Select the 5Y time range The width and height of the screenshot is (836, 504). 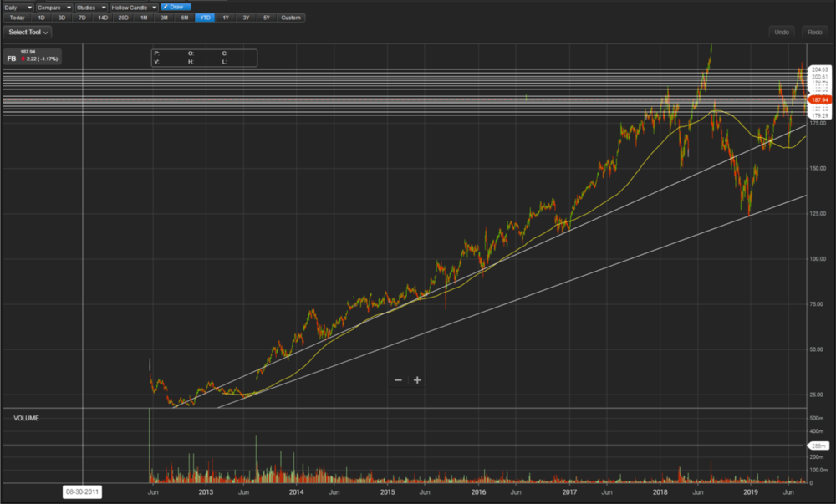coord(266,18)
